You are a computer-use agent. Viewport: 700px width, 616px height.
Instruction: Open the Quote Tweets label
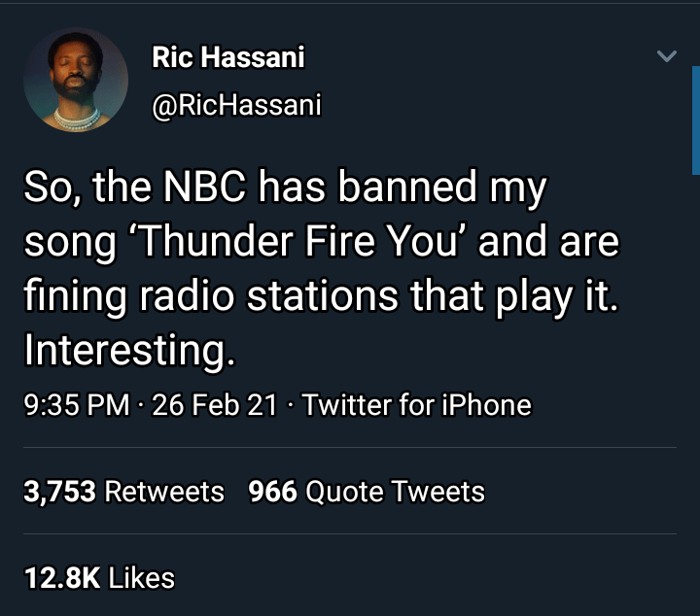395,492
